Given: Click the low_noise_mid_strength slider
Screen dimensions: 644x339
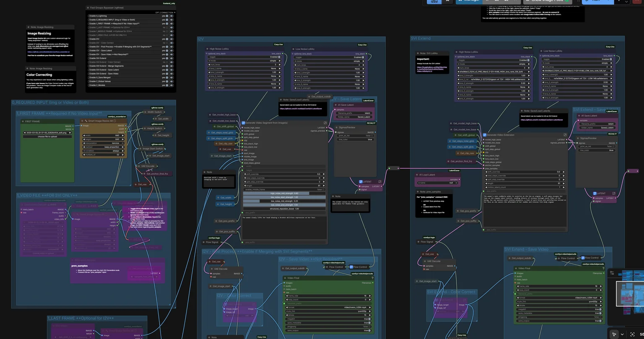Looking at the screenshot, I should tap(284, 201).
